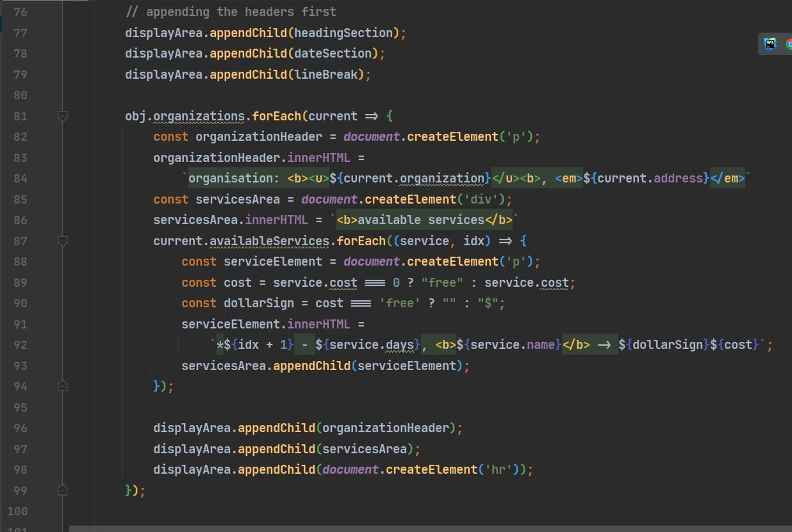
Task: Collapse the availableServices forEach block at line 87
Action: pyautogui.click(x=63, y=241)
